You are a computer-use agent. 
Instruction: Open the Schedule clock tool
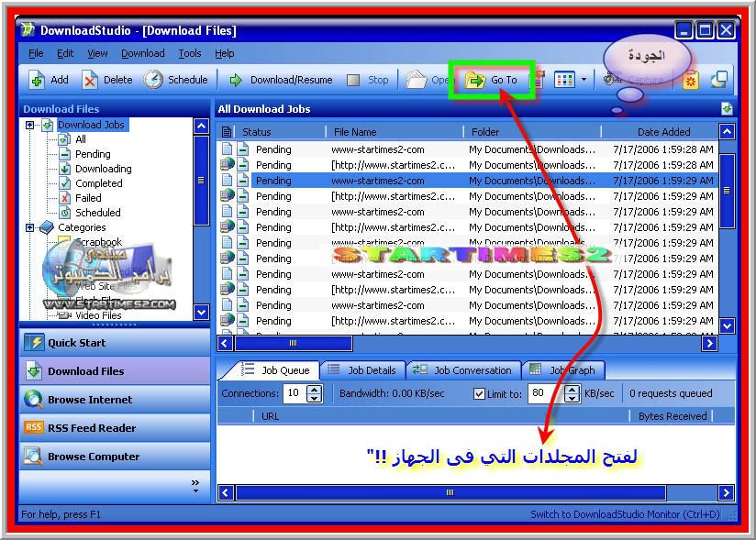[175, 80]
